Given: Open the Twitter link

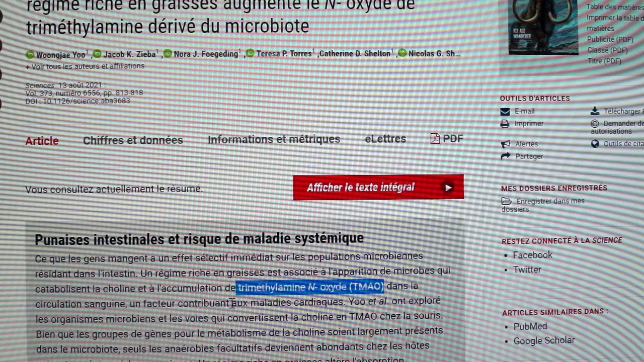Looking at the screenshot, I should pos(527,269).
